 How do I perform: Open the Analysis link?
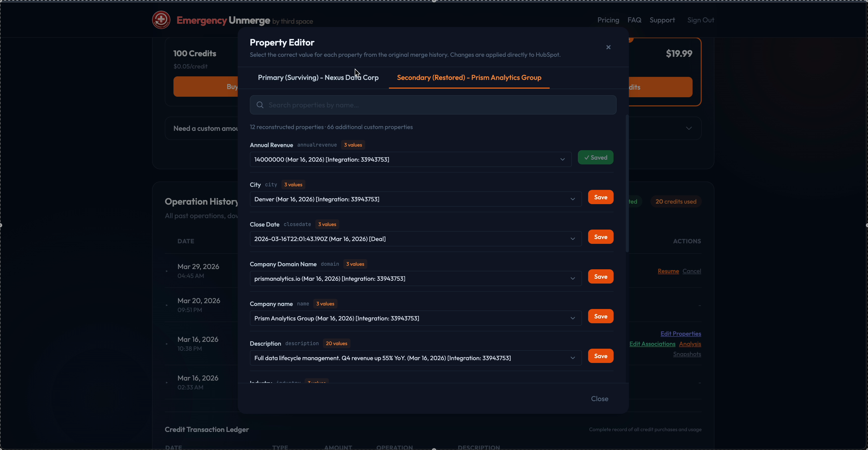pos(690,344)
